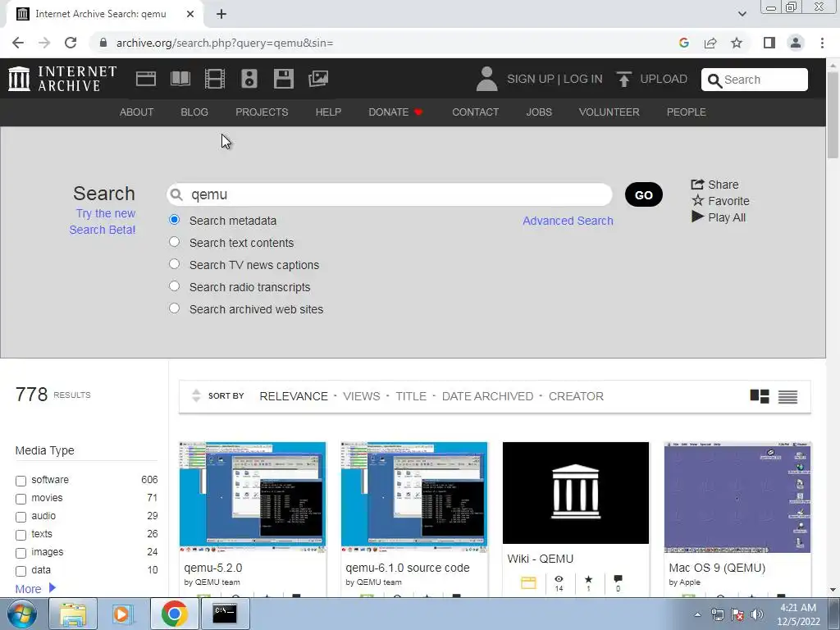
Task: Select Search radio transcripts option
Action: 174,286
